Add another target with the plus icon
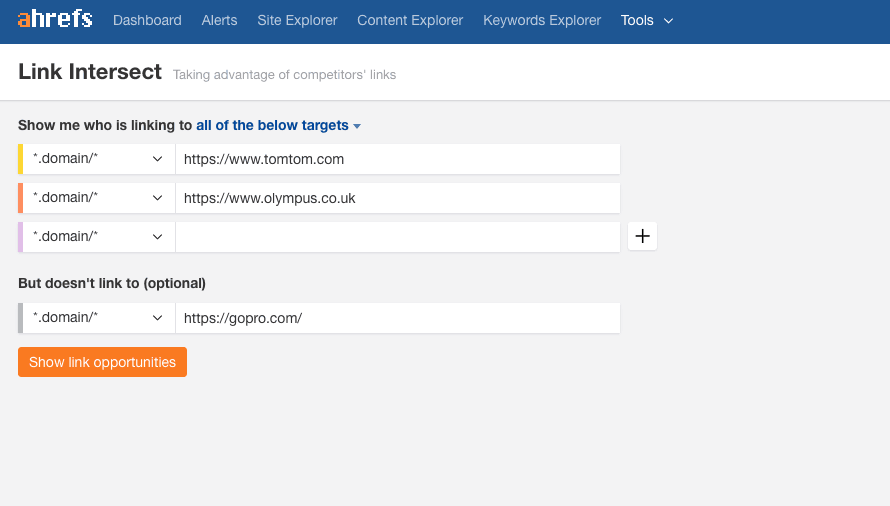The image size is (890, 506). click(642, 236)
